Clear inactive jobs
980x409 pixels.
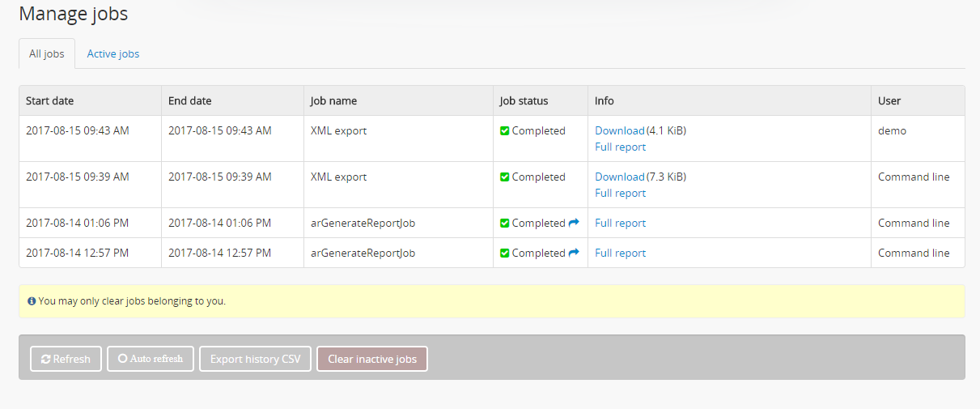coord(372,359)
